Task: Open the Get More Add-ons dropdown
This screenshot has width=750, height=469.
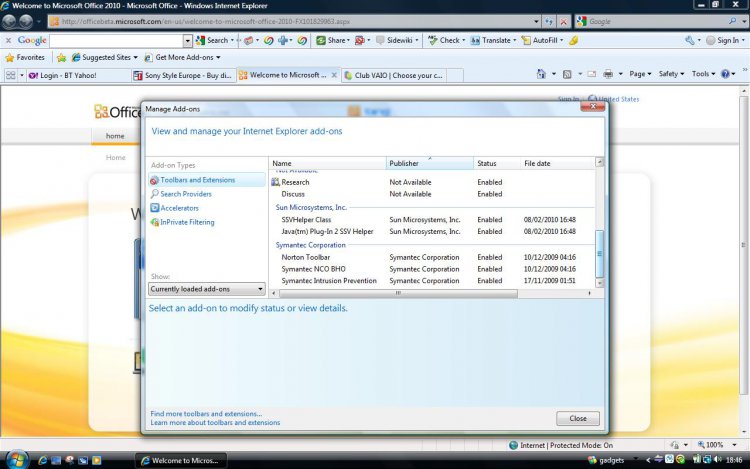Action: coord(182,57)
